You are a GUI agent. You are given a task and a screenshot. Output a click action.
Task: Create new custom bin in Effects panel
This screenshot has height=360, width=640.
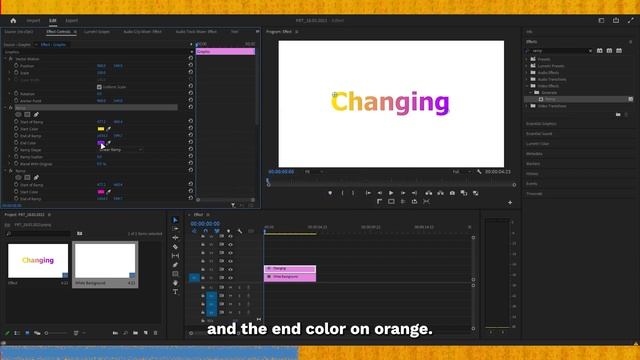[618, 115]
